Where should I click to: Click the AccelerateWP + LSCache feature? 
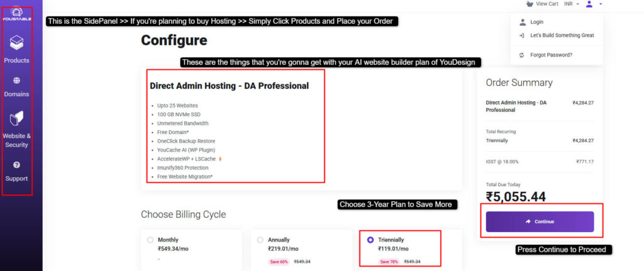[187, 159]
